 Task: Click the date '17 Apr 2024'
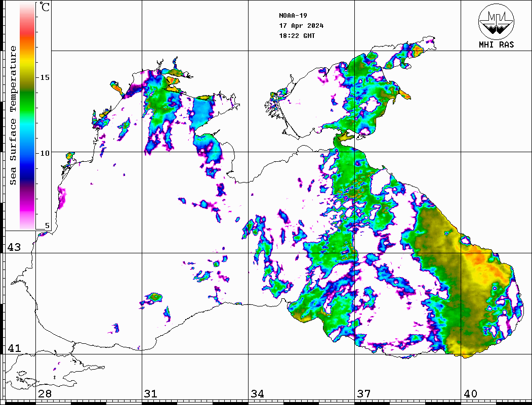click(301, 26)
